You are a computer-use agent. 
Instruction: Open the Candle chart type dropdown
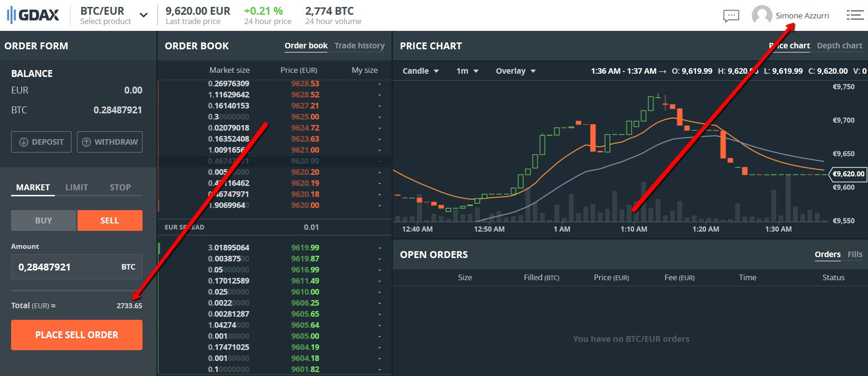pyautogui.click(x=420, y=71)
